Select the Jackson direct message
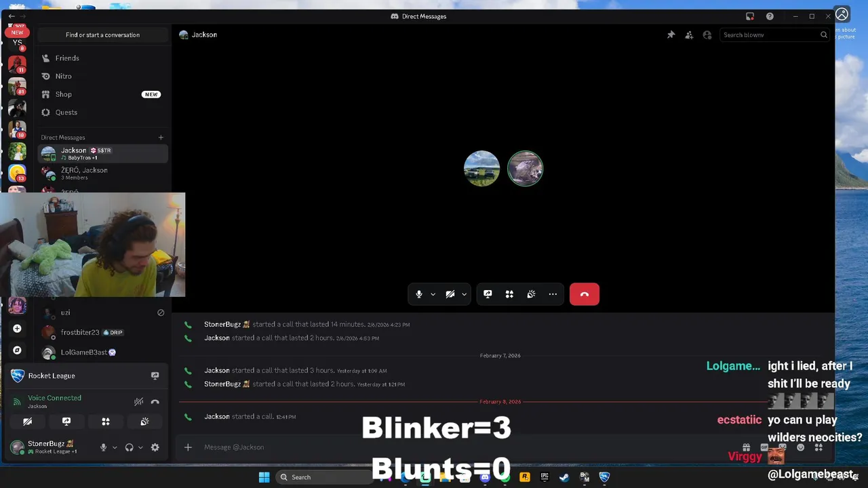This screenshot has width=868, height=488. pos(102,154)
